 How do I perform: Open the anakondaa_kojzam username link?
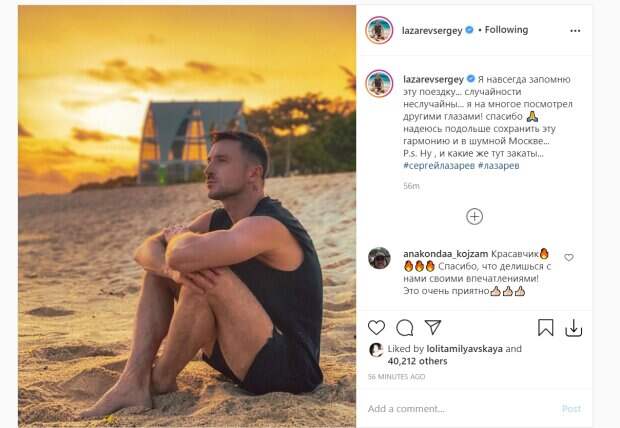pyautogui.click(x=445, y=254)
